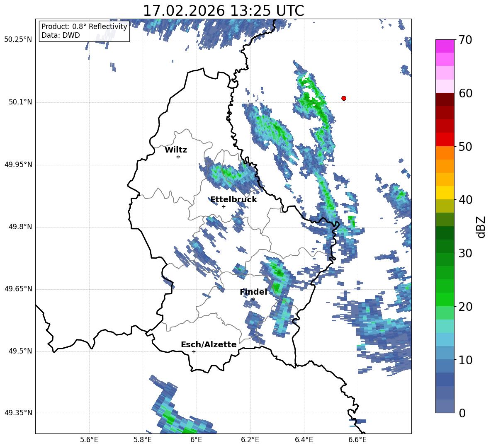
Task: Click 'Product: 0.8° Reflectivity' text
Action: coord(84,26)
